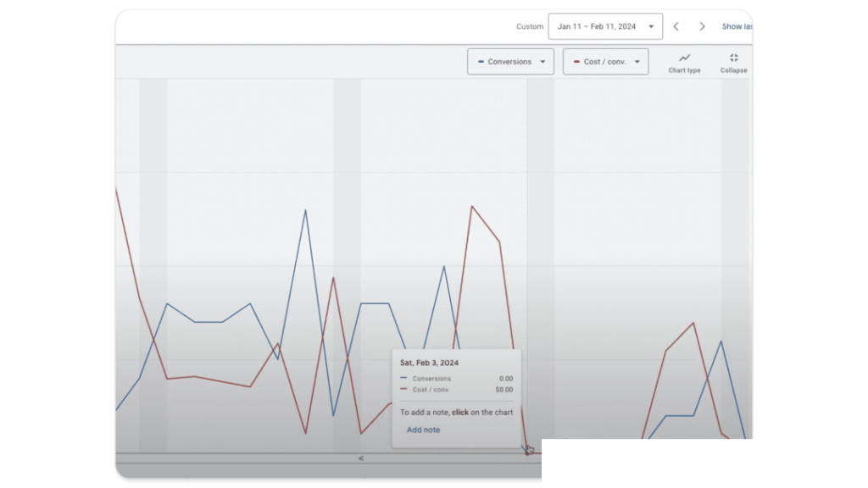The width and height of the screenshot is (868, 488).
Task: Click the next date range arrow
Action: [x=703, y=26]
